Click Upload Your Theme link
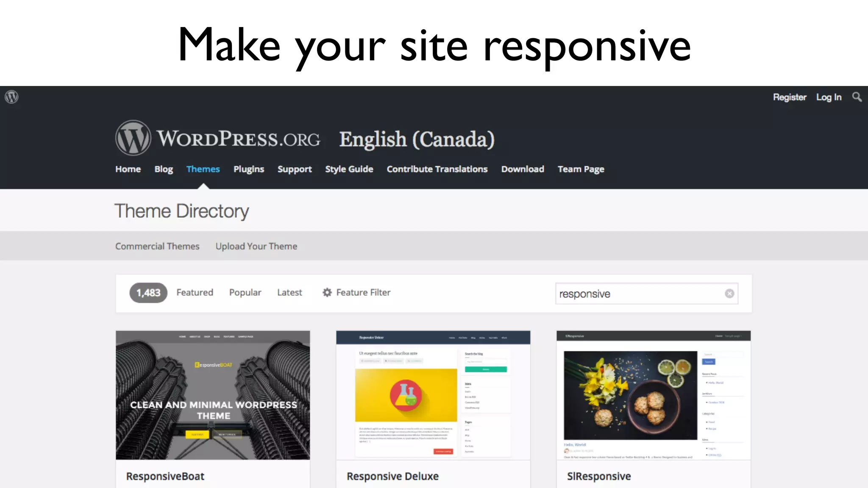 coord(256,246)
